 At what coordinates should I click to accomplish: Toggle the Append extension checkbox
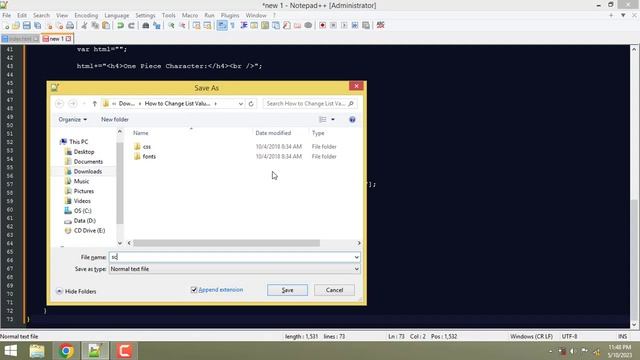pyautogui.click(x=194, y=290)
